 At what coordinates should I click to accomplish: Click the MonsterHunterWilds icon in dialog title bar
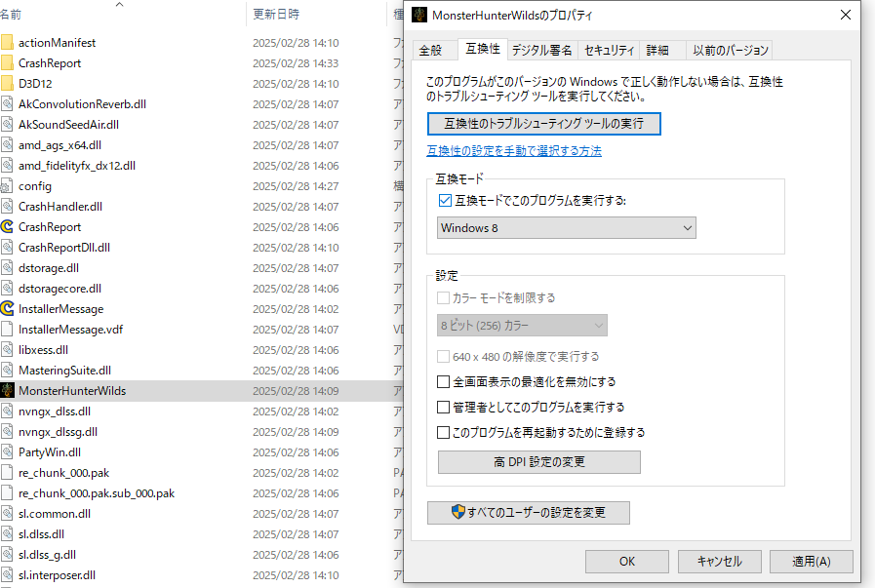point(419,15)
